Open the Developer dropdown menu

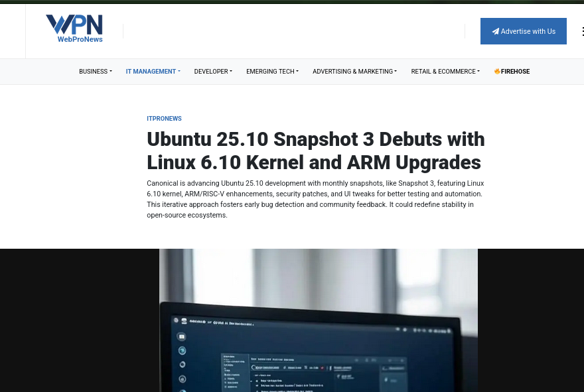coord(212,71)
